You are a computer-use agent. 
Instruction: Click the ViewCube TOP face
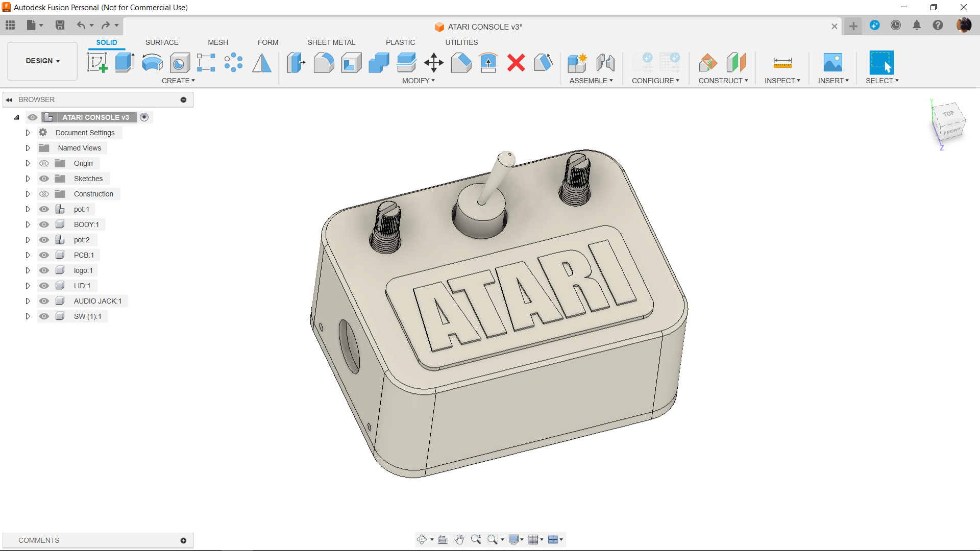point(948,114)
